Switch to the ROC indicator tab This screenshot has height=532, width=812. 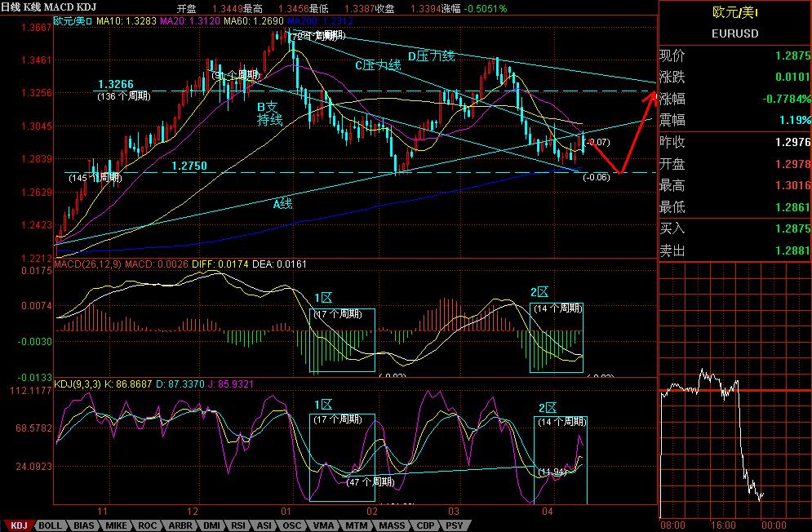point(147,525)
